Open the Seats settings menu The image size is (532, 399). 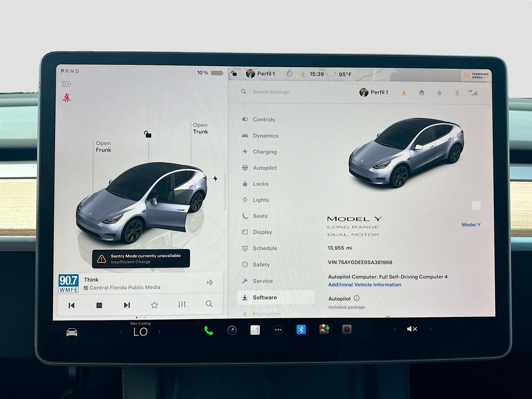(x=255, y=216)
